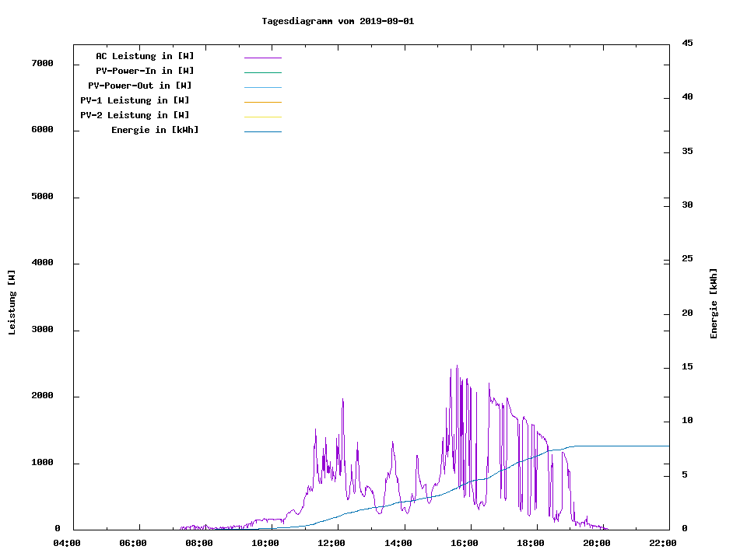Click the Energie in [kWh] legend label
747x560 pixels.
(155, 130)
